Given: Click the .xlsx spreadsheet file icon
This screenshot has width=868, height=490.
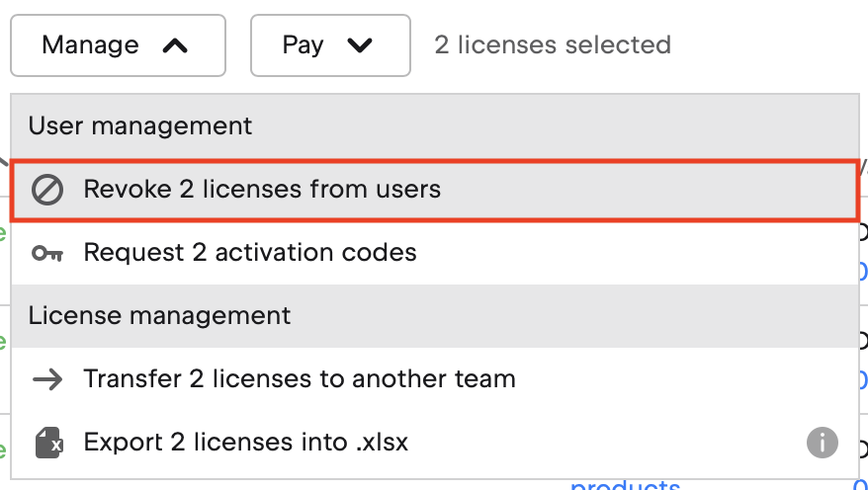Looking at the screenshot, I should tap(48, 443).
